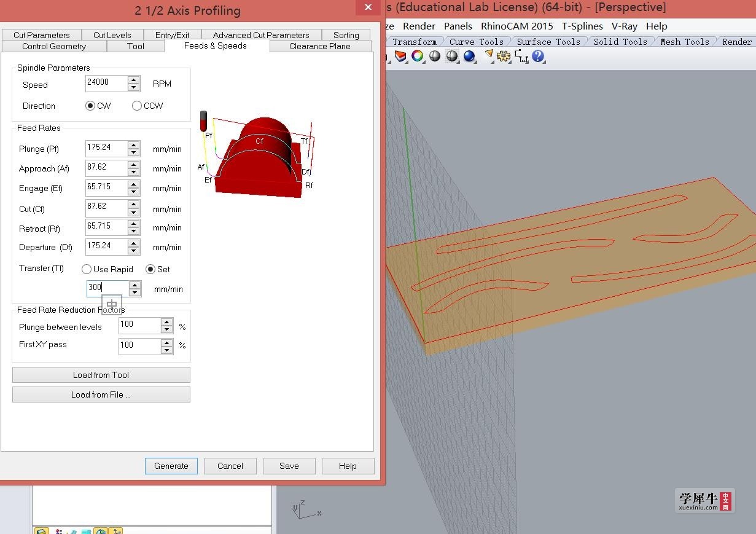Open the color wheel icon in Rhino toolbar
The height and width of the screenshot is (534, 756).
(418, 56)
